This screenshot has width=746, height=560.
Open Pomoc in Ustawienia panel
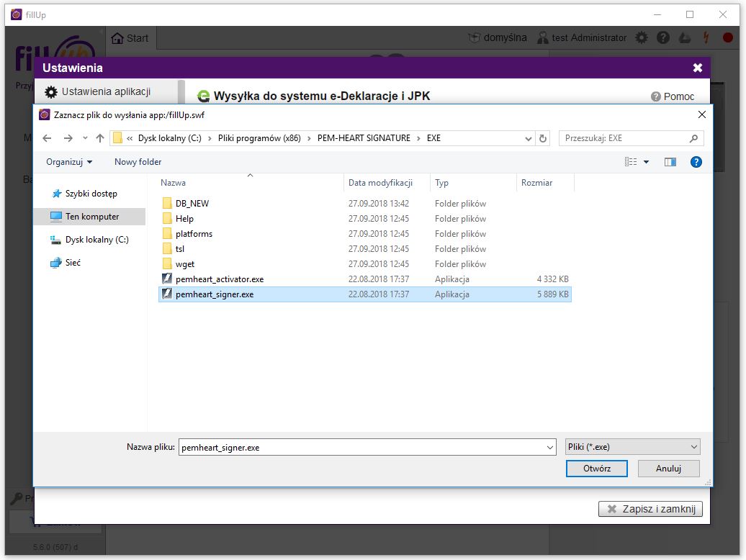[673, 96]
